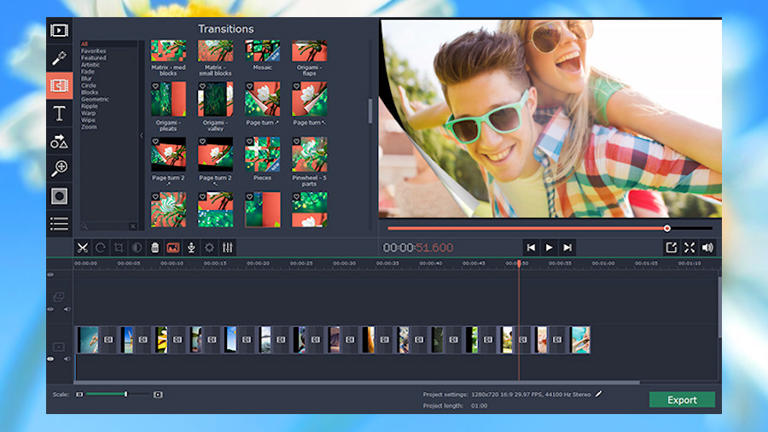Image resolution: width=768 pixels, height=432 pixels.
Task: Select the first clip on the timeline
Action: click(88, 339)
